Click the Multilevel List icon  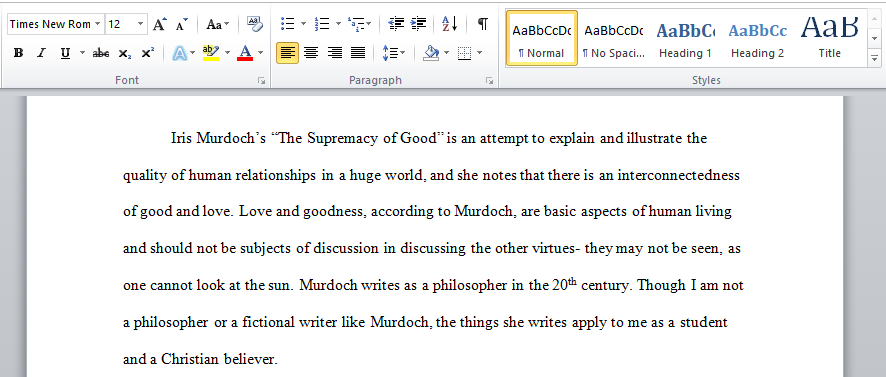tap(356, 24)
